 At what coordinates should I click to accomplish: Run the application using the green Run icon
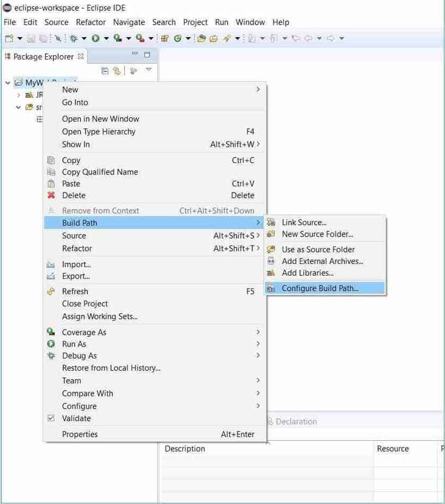[95, 38]
